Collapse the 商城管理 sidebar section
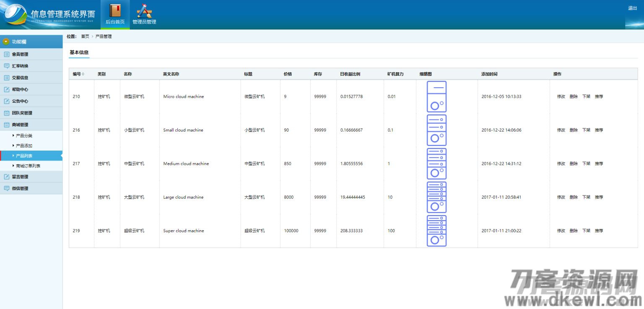644x309 pixels. click(x=20, y=125)
